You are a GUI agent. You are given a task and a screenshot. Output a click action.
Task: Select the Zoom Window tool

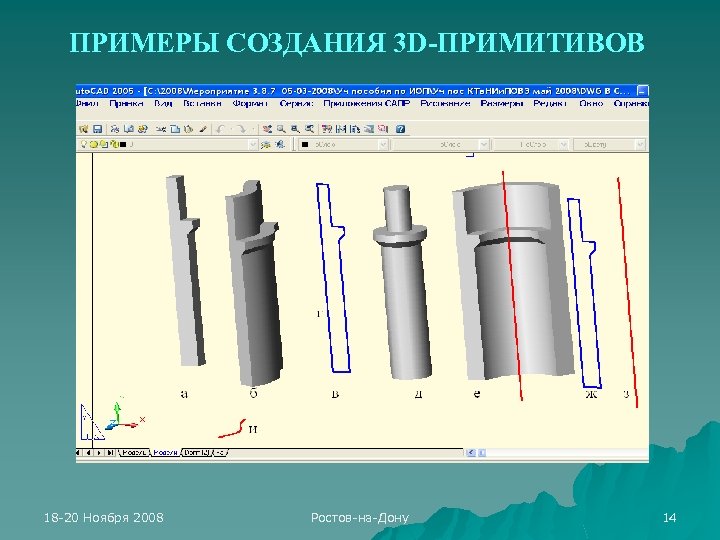click(295, 129)
